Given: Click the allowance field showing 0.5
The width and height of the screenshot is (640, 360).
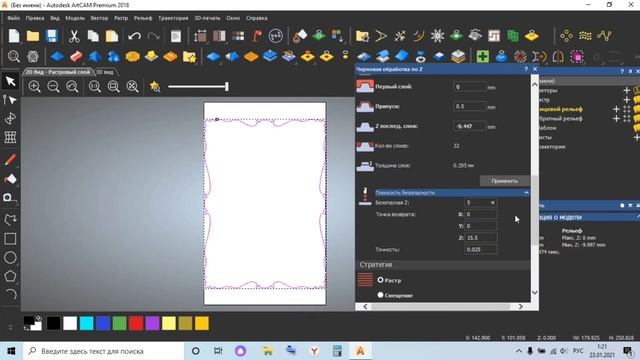Looking at the screenshot, I should 470,106.
